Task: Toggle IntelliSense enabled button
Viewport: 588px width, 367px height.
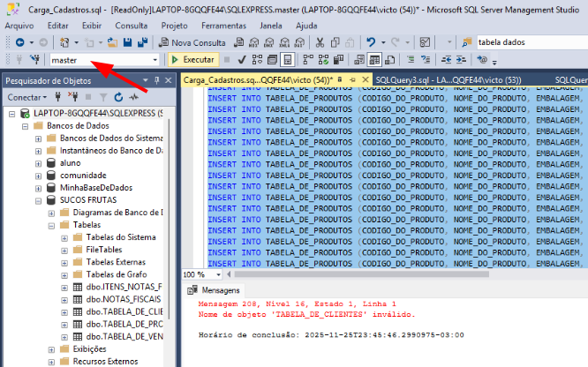Action: tap(288, 60)
